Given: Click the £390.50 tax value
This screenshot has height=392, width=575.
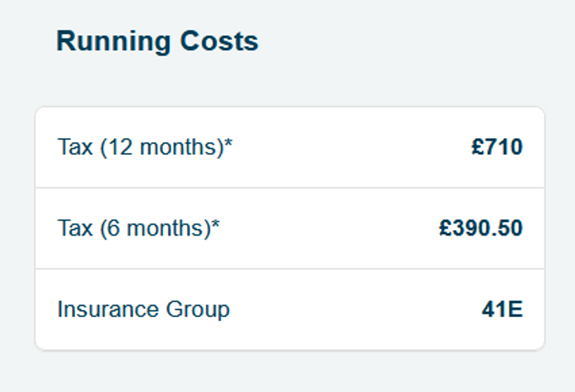Looking at the screenshot, I should point(481,228).
